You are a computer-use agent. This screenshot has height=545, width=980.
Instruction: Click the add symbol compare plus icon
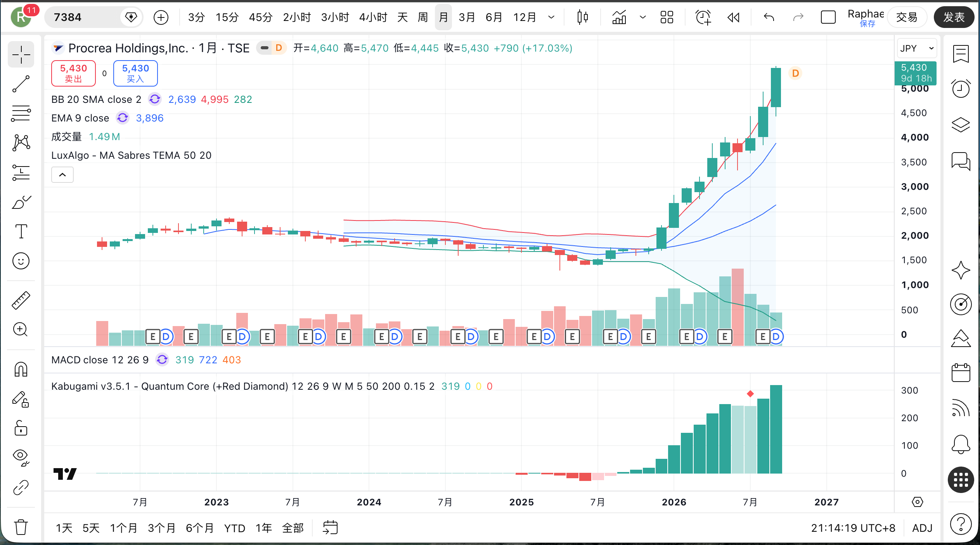tap(161, 17)
